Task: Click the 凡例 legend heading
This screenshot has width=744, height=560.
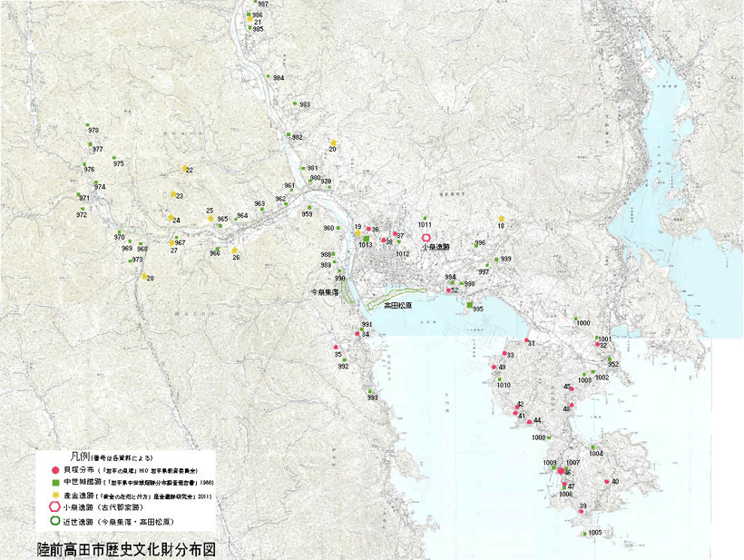Action: 79,457
